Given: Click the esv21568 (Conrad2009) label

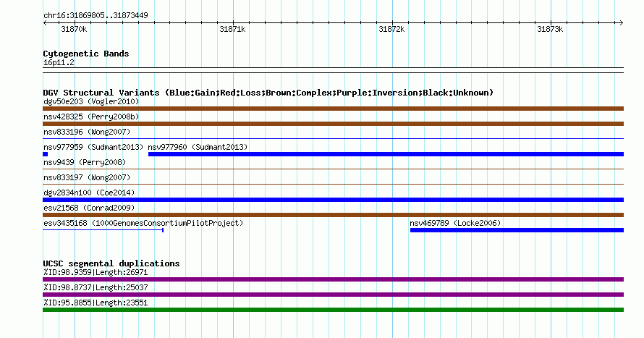Looking at the screenshot, I should (x=89, y=208).
